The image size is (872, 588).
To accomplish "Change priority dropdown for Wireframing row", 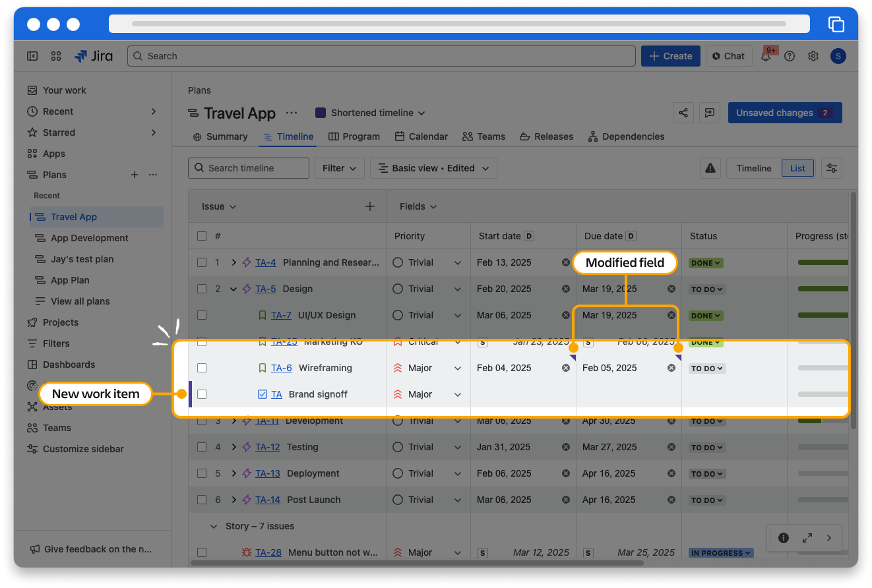I will tap(458, 368).
